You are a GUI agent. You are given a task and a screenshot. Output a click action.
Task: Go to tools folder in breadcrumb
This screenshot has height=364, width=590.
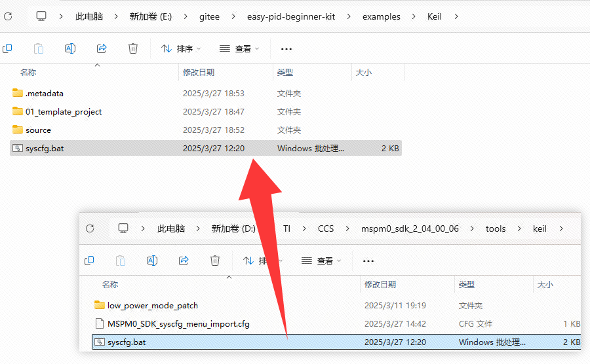pos(495,228)
